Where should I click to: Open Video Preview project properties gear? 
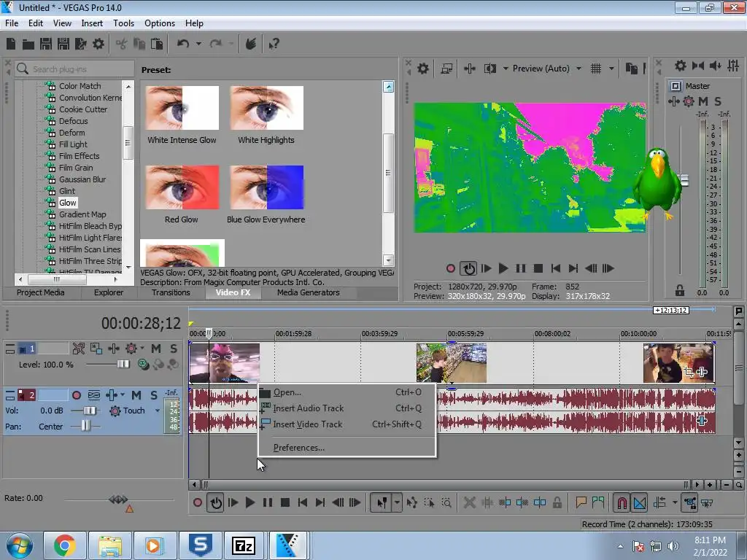tap(423, 69)
